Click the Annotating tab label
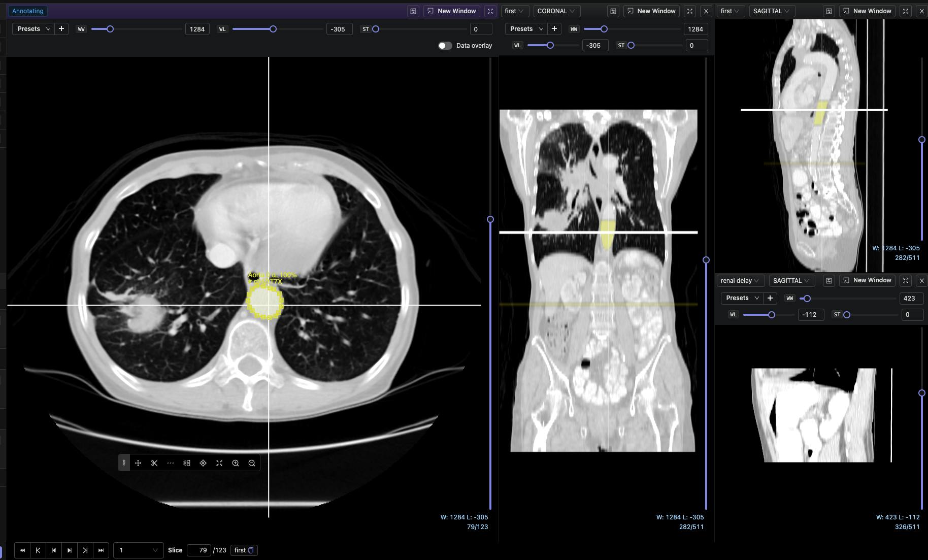Viewport: 928px width, 560px height. pos(28,11)
